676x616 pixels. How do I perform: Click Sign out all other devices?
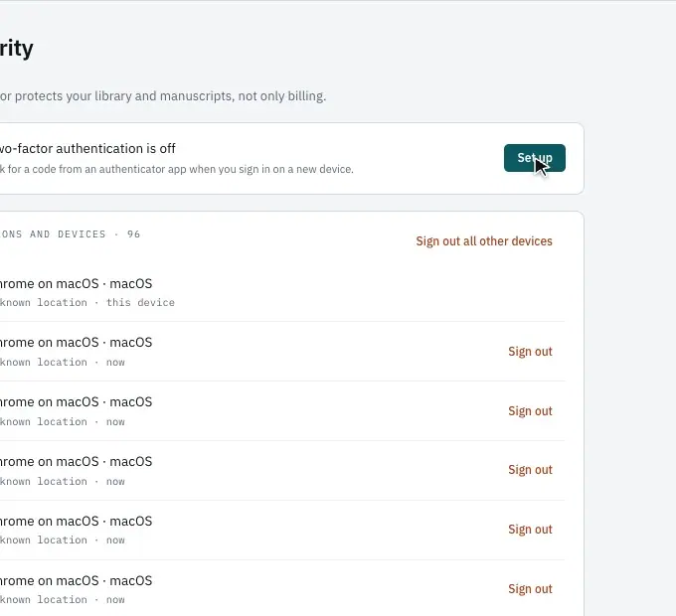[x=484, y=241]
